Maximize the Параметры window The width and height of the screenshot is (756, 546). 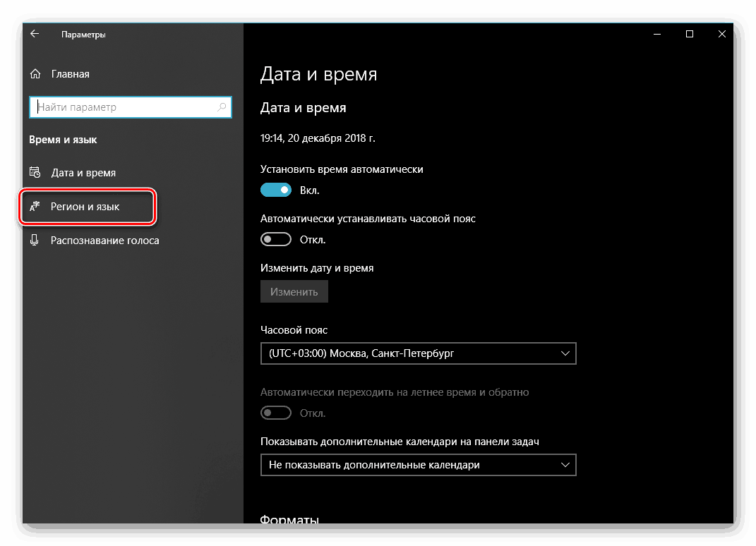point(690,34)
